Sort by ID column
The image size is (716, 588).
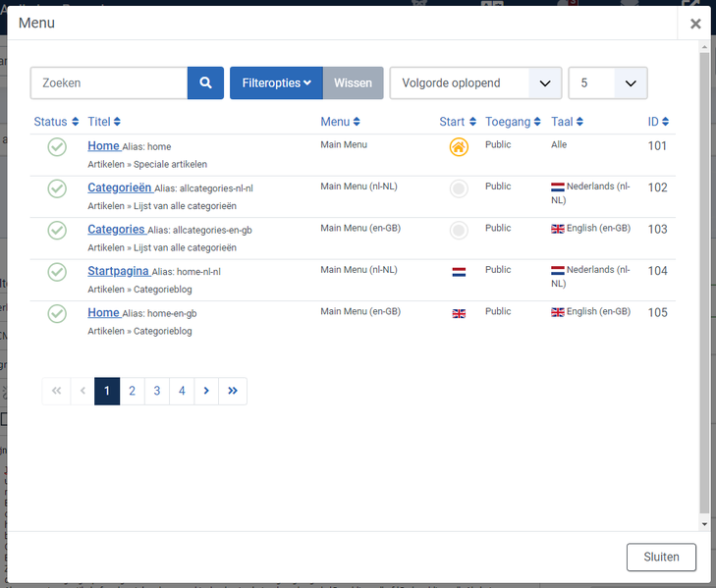tap(658, 122)
